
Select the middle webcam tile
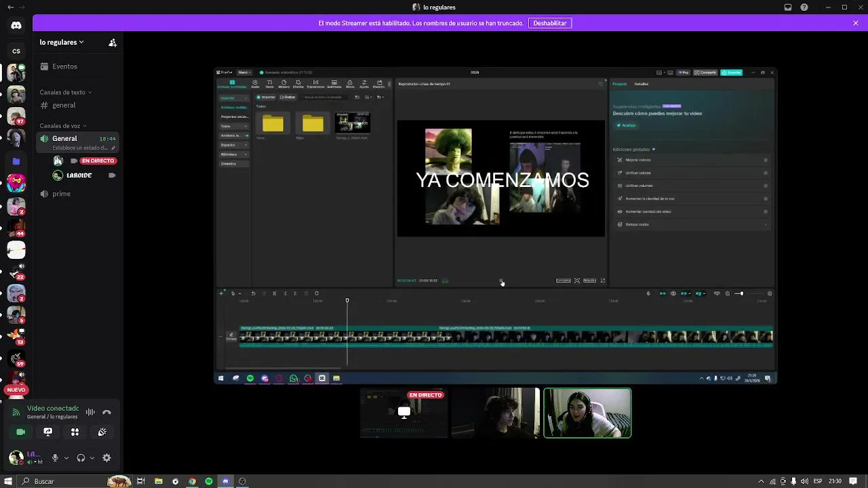coord(496,413)
